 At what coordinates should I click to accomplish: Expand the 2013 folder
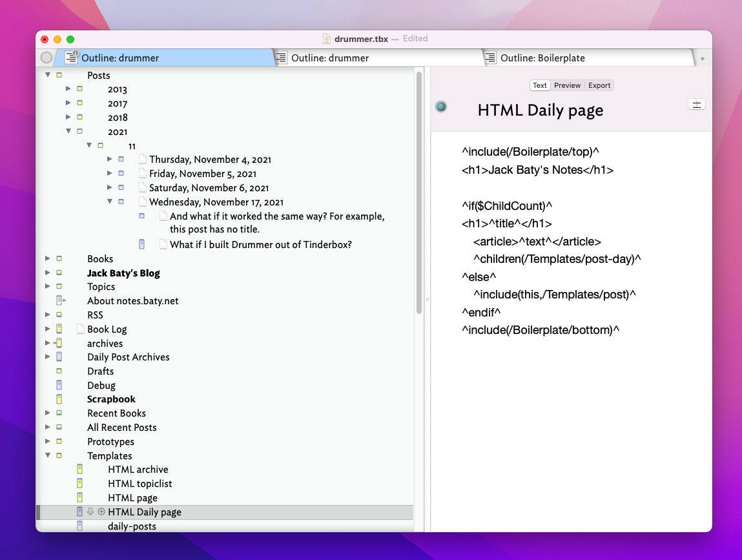[x=68, y=89]
